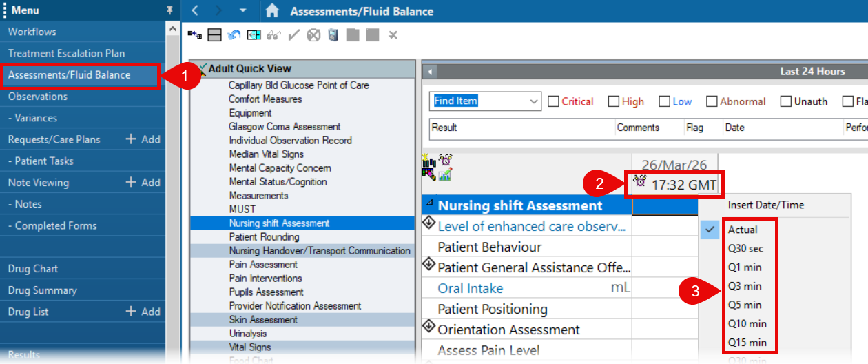
Task: Enable the High results checkbox
Action: [x=614, y=101]
